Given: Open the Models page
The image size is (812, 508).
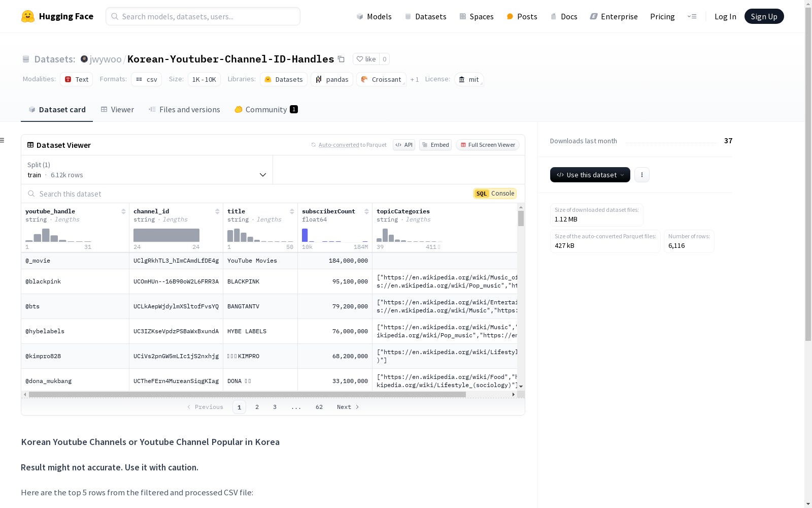Looking at the screenshot, I should point(374,16).
